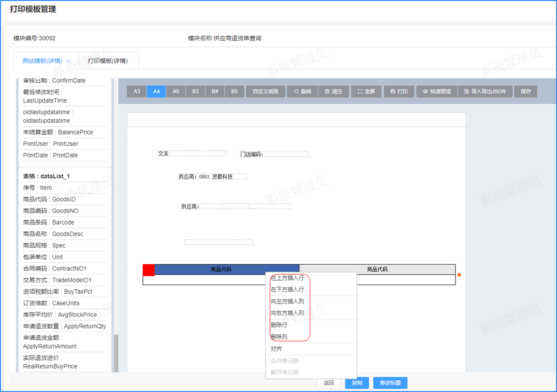Screen dimensions: 557x392
Task: Select B4 paper size
Action: [x=215, y=92]
